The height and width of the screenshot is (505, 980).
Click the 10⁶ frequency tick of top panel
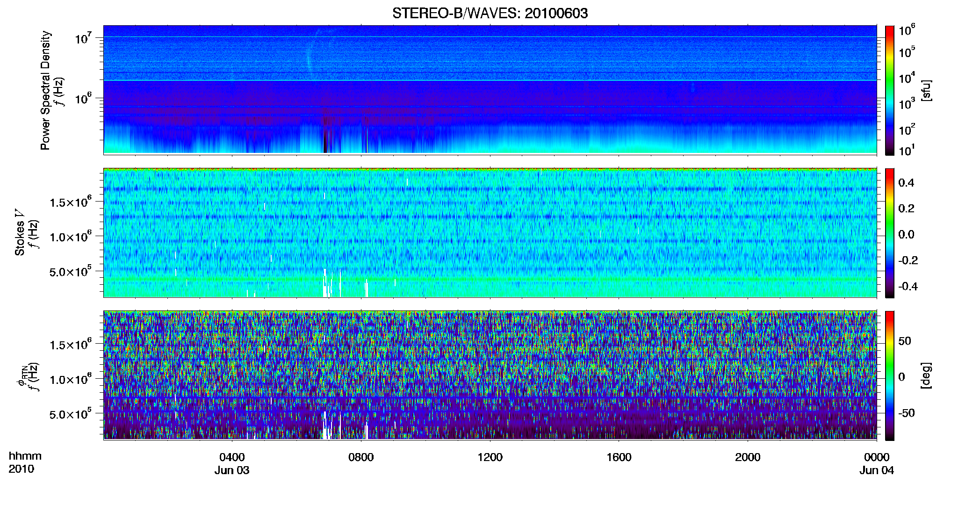[x=84, y=99]
